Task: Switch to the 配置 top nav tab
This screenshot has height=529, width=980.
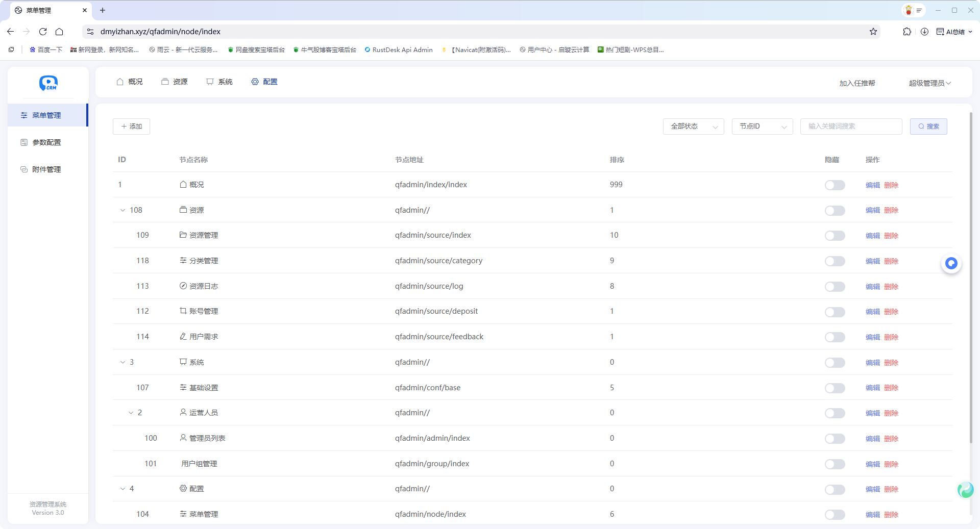Action: [264, 82]
